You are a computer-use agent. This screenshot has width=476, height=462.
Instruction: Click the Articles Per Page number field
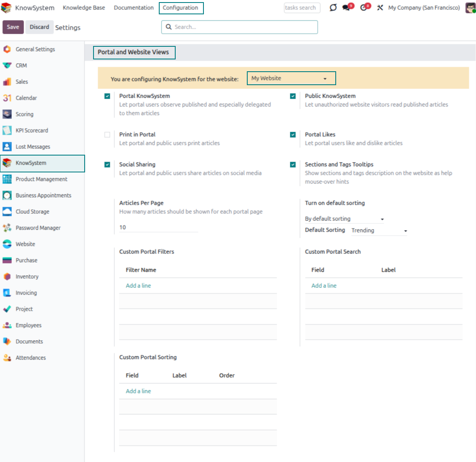158,228
